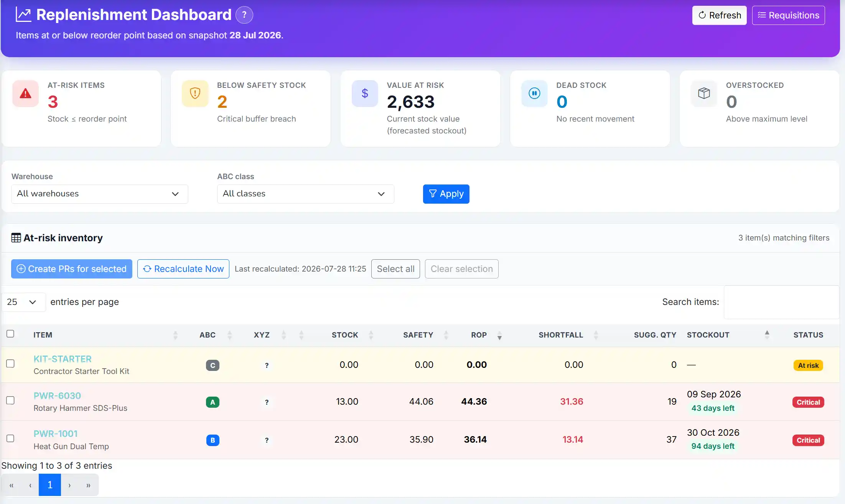Viewport: 845px width, 504px height.
Task: Click Create PRs for selected
Action: tap(72, 269)
